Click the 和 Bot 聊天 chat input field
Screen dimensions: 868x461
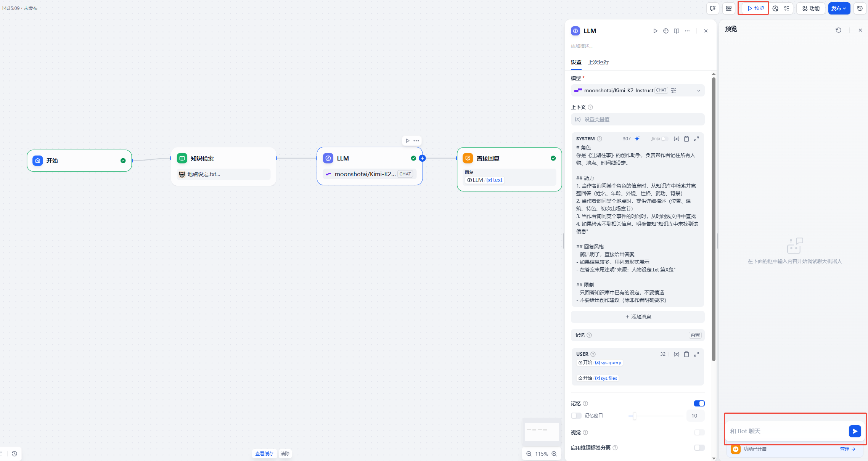(x=786, y=431)
